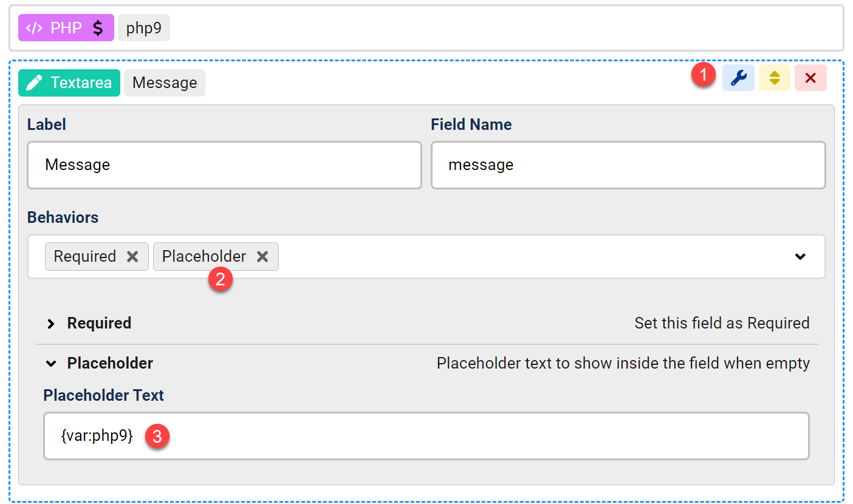Click the Placeholder section heading

[x=110, y=363]
